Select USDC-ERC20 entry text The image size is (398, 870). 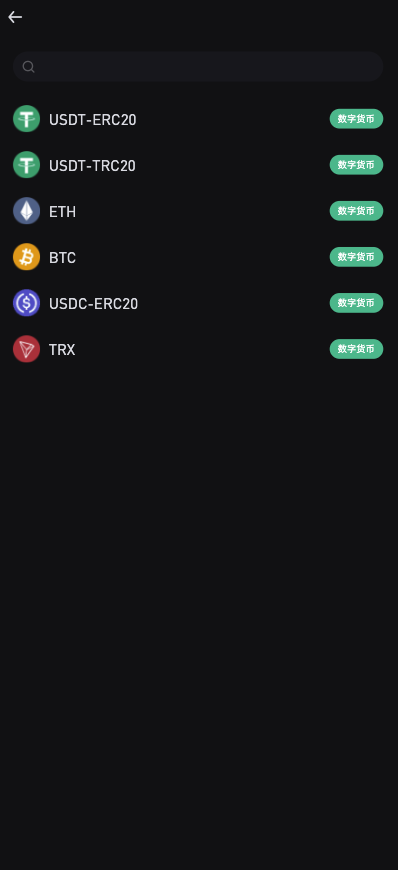[93, 304]
